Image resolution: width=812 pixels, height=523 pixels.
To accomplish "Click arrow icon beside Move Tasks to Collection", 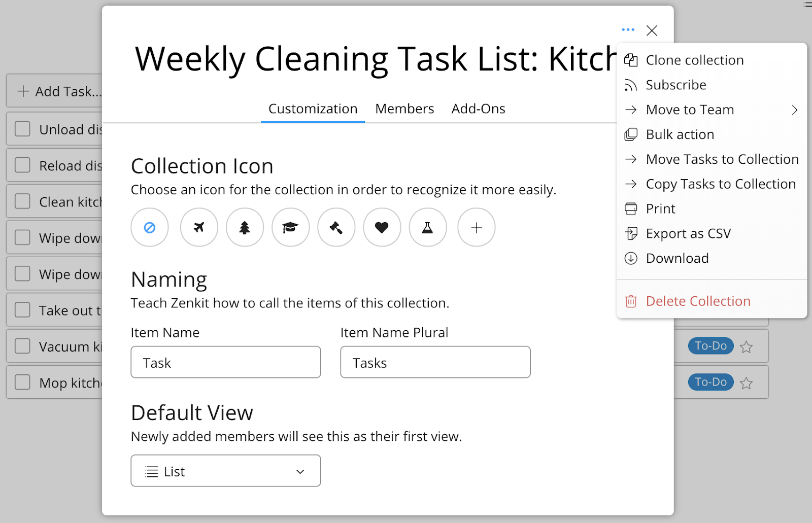I will 631,159.
